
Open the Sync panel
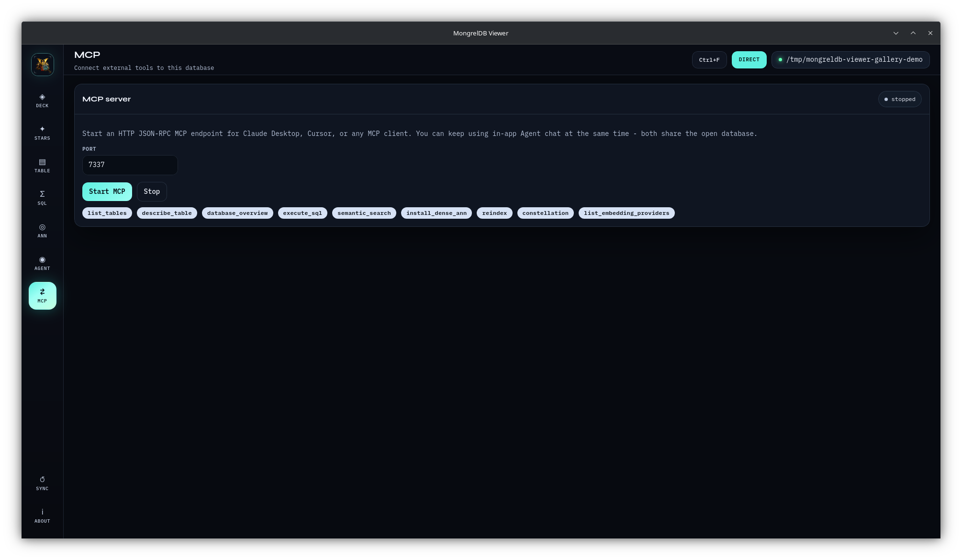42,483
